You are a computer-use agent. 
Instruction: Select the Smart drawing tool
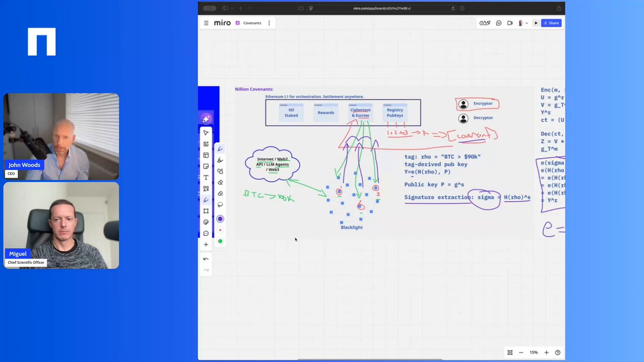(220, 171)
